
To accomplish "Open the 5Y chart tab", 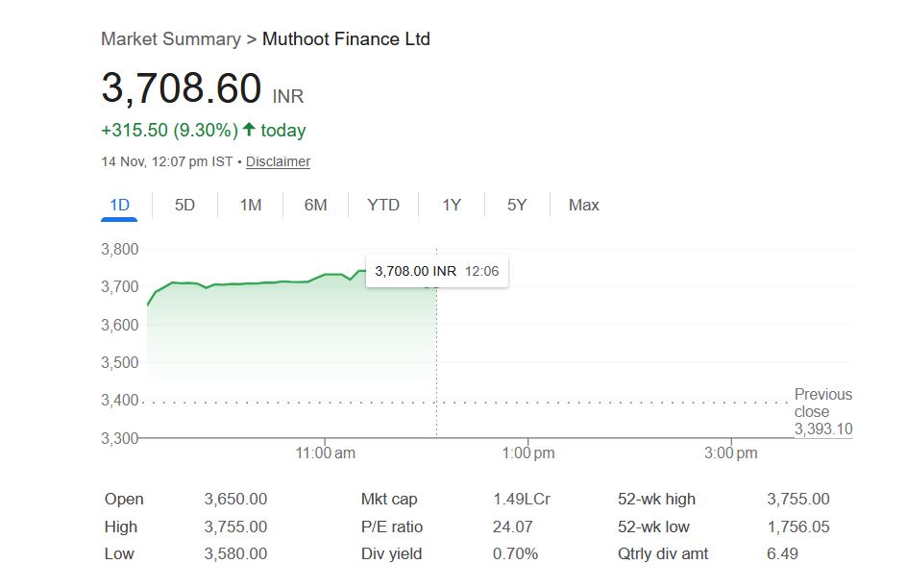I will coord(517,205).
